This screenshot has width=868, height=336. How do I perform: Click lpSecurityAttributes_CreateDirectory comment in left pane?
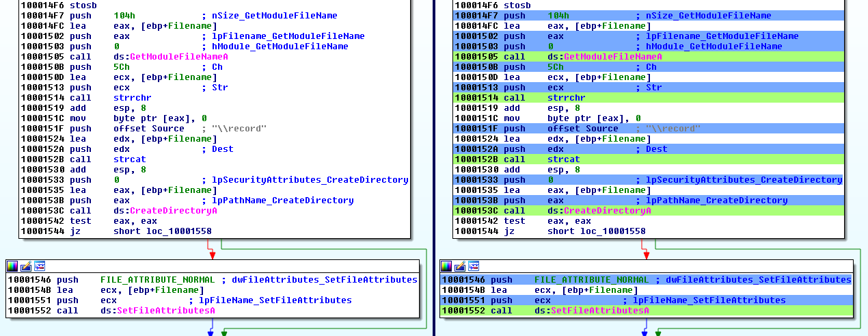pyautogui.click(x=310, y=180)
